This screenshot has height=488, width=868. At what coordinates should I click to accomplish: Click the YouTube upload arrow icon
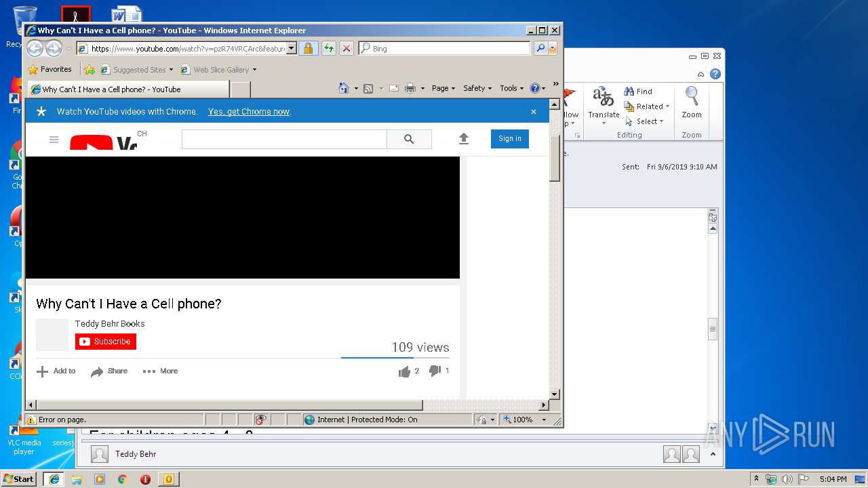(464, 138)
